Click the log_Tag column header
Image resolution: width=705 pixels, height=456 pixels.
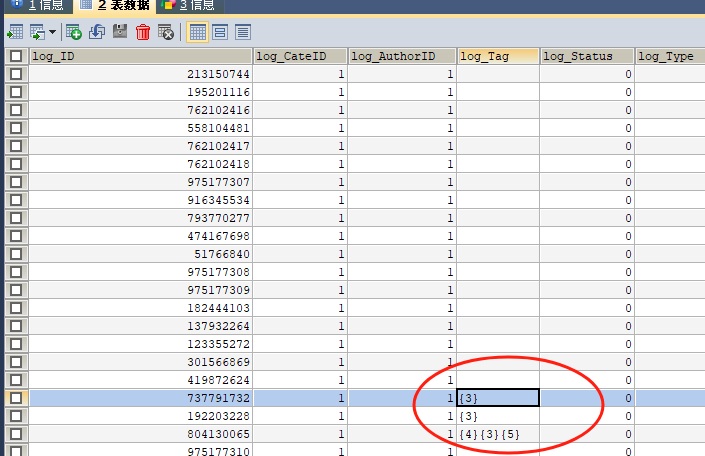[x=498, y=57]
